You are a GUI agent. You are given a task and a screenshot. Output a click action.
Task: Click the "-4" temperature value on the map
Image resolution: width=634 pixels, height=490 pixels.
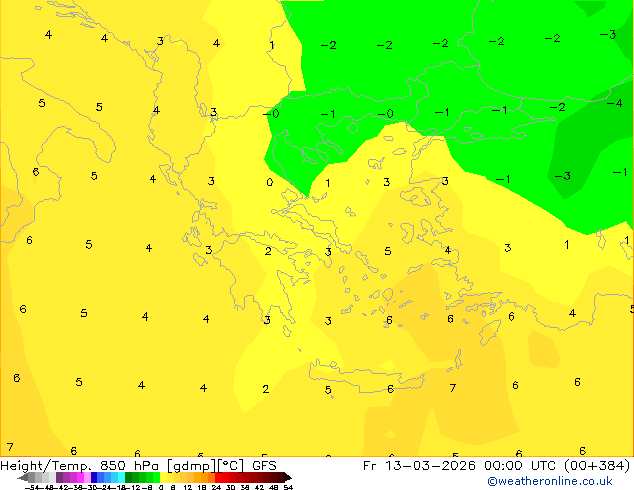coord(614,103)
